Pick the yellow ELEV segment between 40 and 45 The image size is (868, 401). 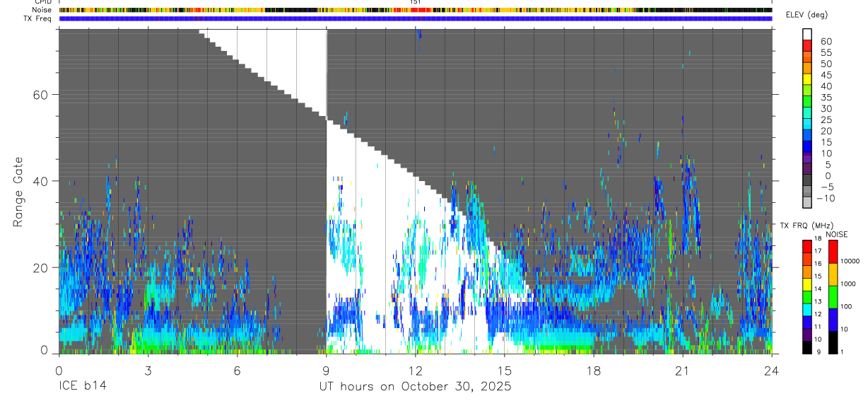[x=807, y=79]
